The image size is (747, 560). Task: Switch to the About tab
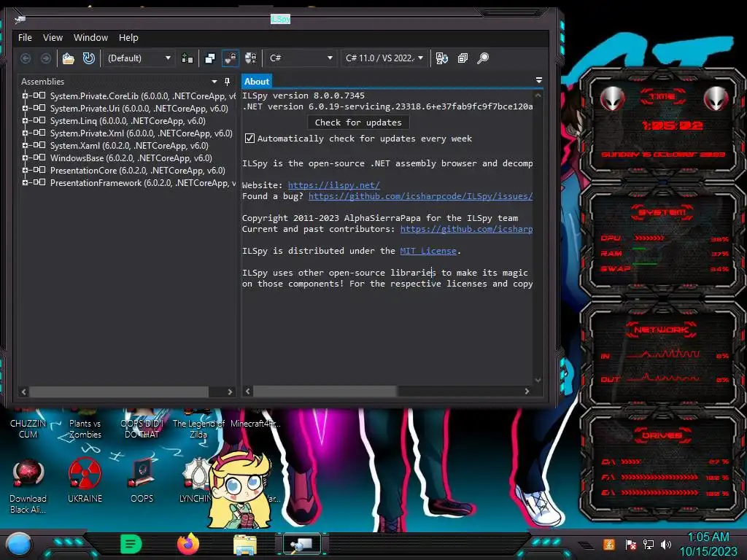click(257, 82)
